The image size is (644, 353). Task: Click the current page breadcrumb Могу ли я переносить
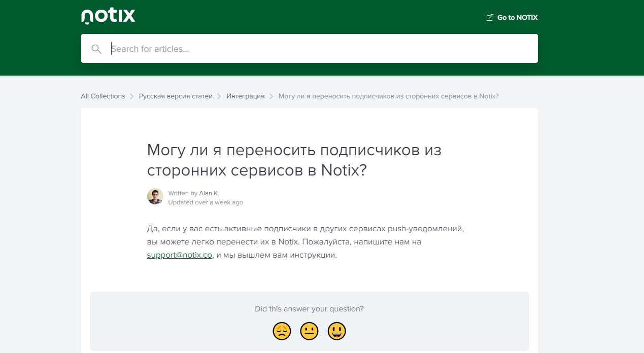[389, 96]
